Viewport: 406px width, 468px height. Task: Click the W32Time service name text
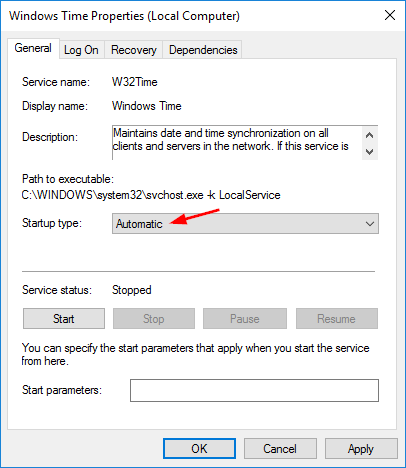pos(134,82)
